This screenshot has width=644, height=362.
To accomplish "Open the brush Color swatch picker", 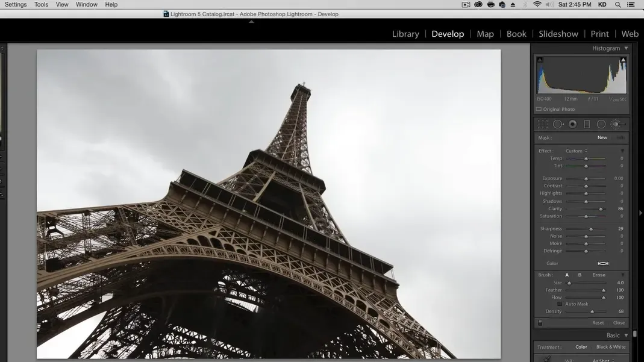I will click(x=602, y=263).
